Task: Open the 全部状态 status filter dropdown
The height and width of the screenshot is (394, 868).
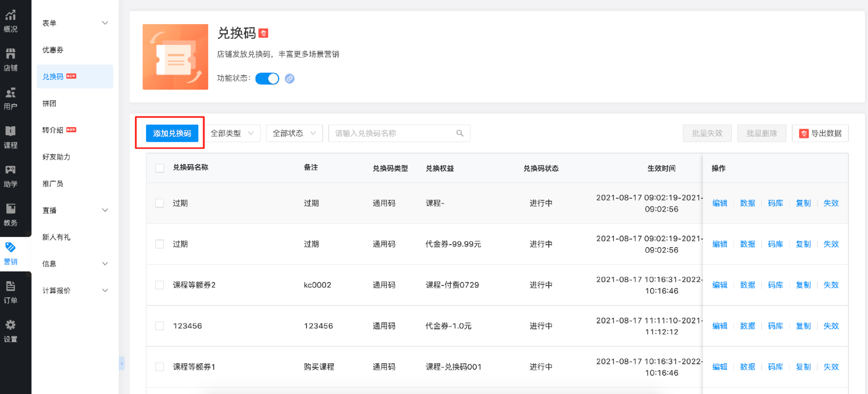Action: coord(294,133)
